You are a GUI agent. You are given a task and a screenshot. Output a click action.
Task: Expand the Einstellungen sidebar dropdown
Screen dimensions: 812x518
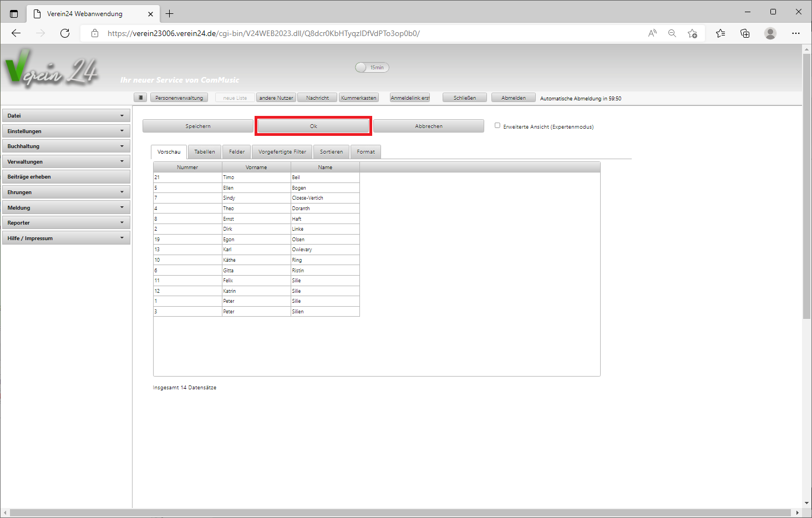(x=66, y=131)
